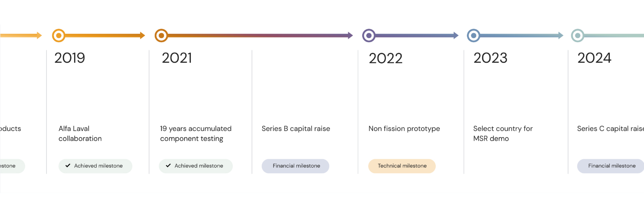Image resolution: width=644 pixels, height=208 pixels.
Task: Select Financial milestone badge under Series B
Action: click(295, 166)
